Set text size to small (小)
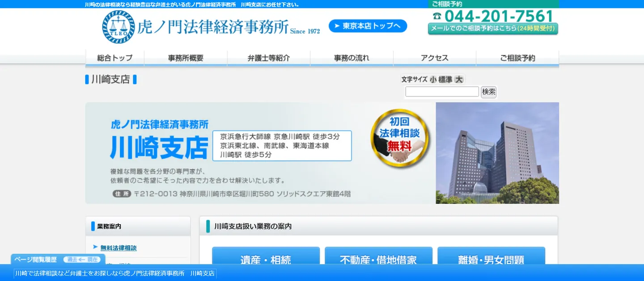Viewport: 644px width, 281px height. click(433, 80)
